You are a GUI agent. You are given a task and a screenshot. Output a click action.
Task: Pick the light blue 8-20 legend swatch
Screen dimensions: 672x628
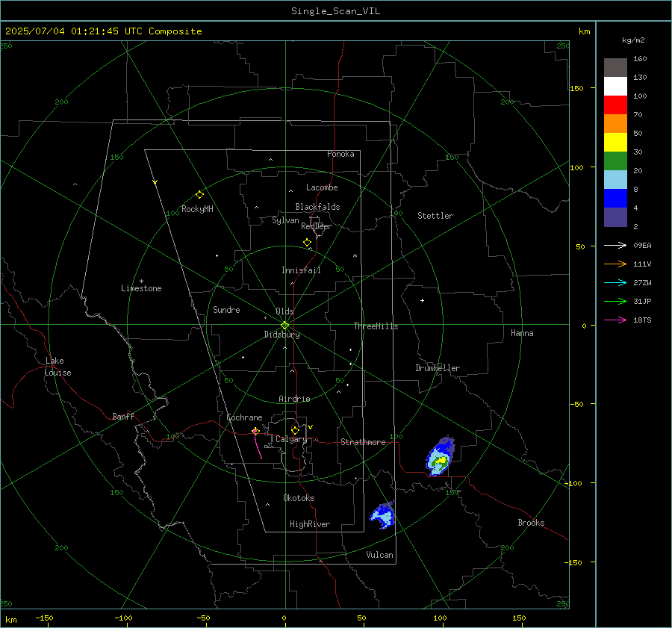coord(615,180)
